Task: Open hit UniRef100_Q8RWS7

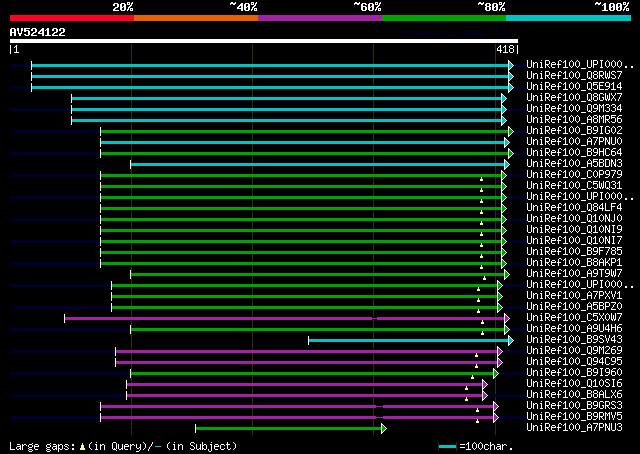Action: 574,76
